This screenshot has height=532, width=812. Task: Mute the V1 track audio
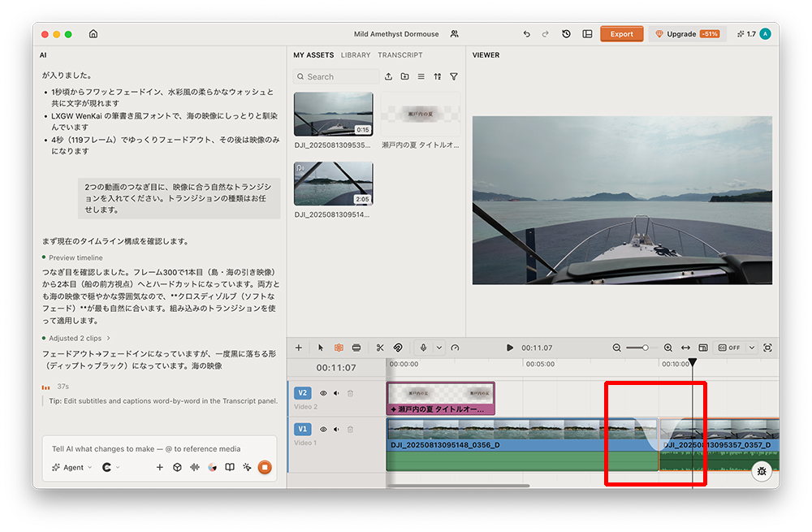click(x=337, y=430)
